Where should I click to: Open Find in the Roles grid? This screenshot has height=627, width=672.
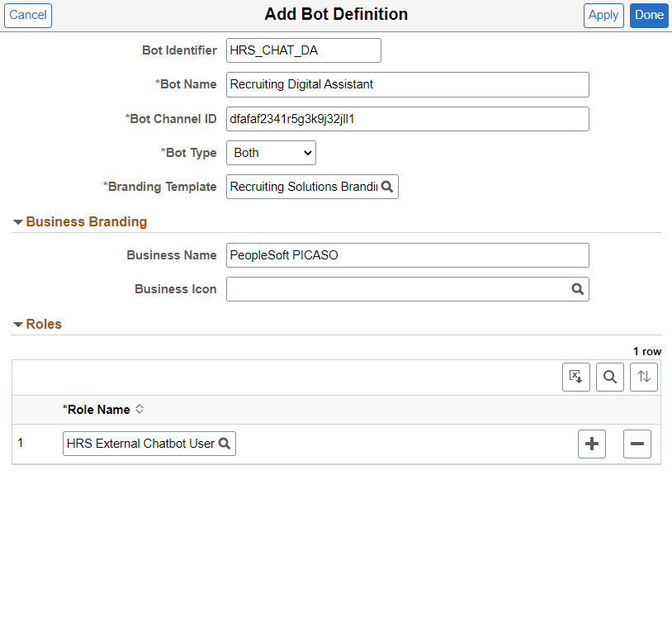point(610,377)
